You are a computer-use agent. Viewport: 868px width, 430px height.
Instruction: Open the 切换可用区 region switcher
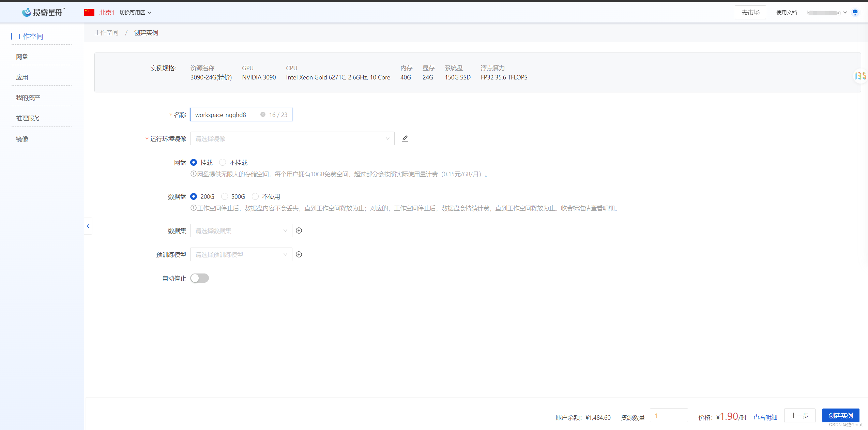point(135,13)
